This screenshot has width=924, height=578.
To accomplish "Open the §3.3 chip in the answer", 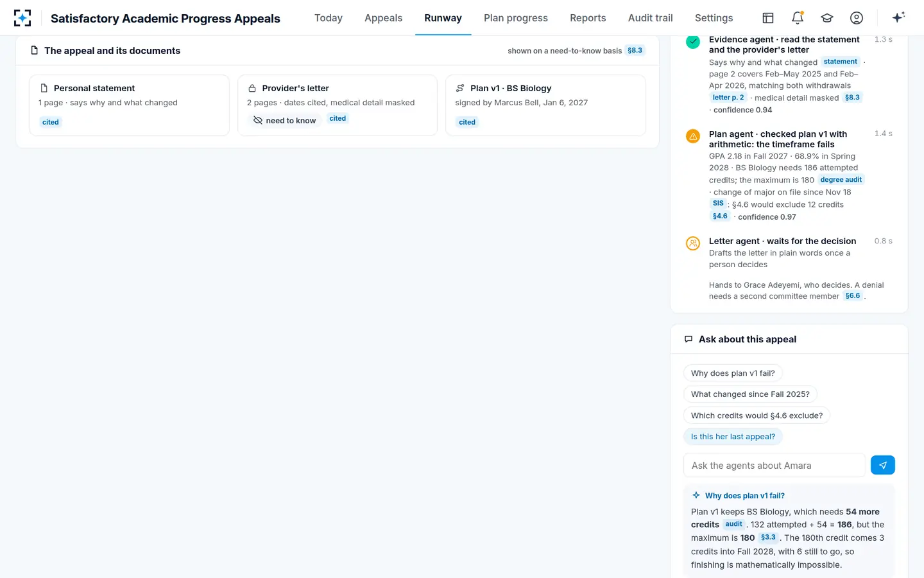I will 768,538.
